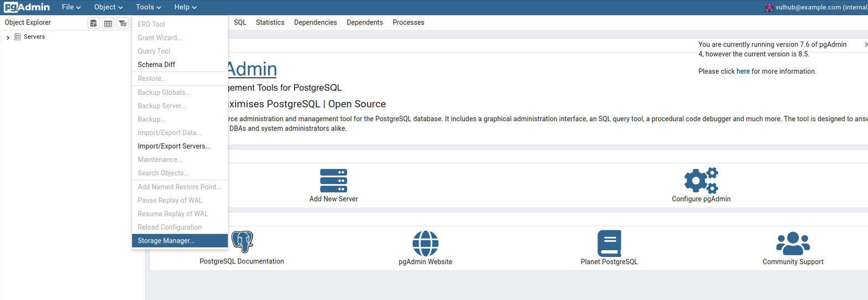Open the Community Support link
Image resolution: width=868 pixels, height=300 pixels.
click(793, 262)
